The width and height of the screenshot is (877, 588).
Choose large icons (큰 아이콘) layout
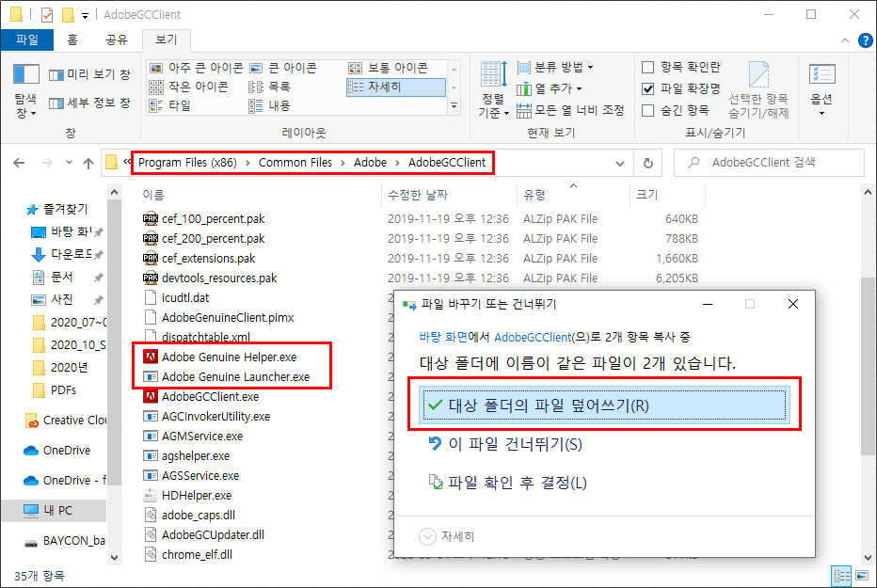tap(283, 68)
